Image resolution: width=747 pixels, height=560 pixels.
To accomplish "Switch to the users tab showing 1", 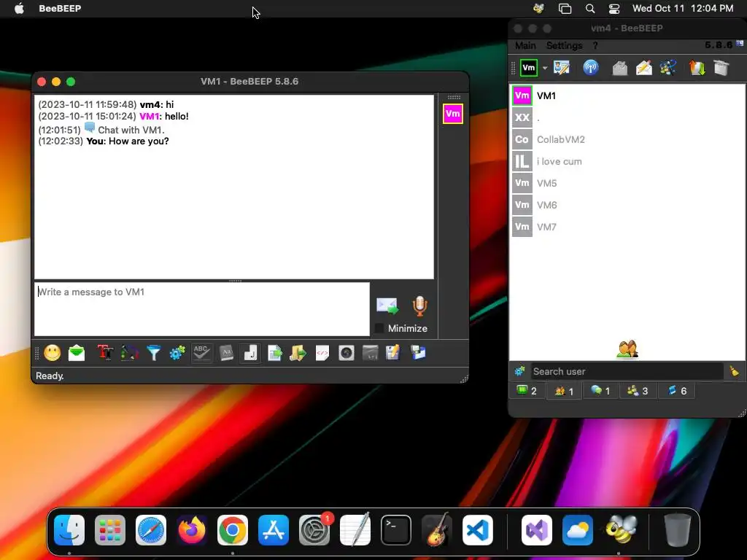I will click(x=564, y=392).
